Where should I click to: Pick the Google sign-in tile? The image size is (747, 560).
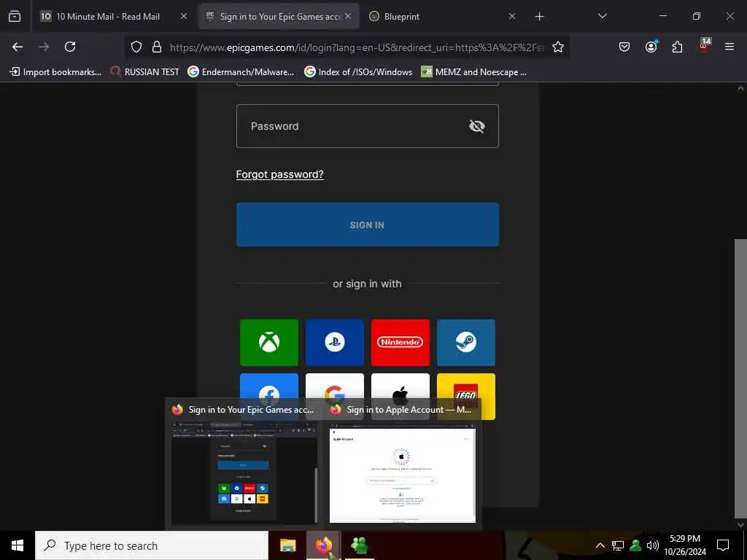tap(334, 386)
